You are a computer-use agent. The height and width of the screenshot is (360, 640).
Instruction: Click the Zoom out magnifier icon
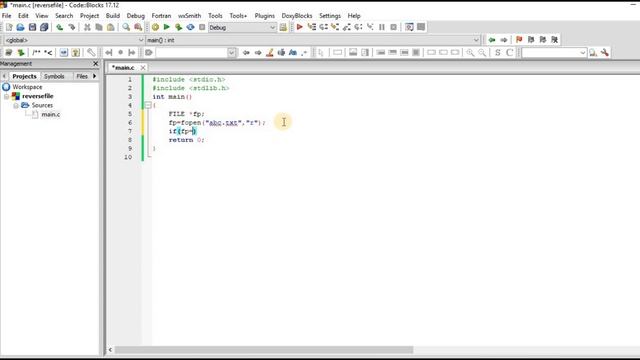pyautogui.click(x=482, y=52)
